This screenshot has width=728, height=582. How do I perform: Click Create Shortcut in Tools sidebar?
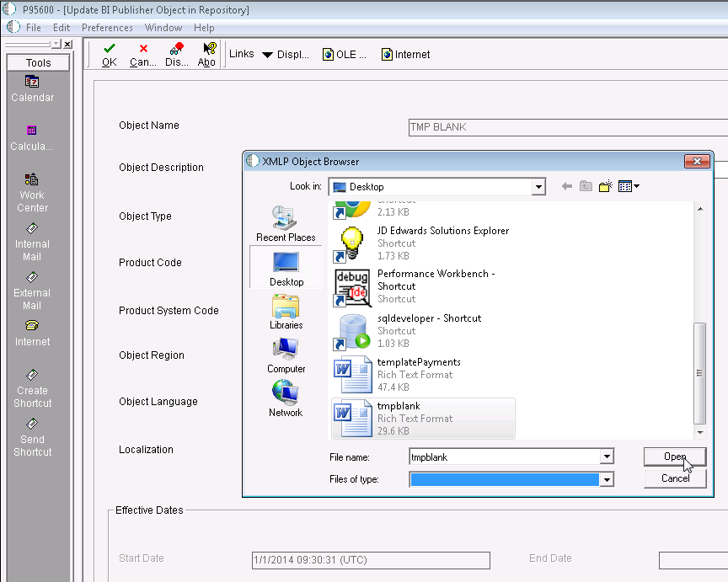point(33,388)
